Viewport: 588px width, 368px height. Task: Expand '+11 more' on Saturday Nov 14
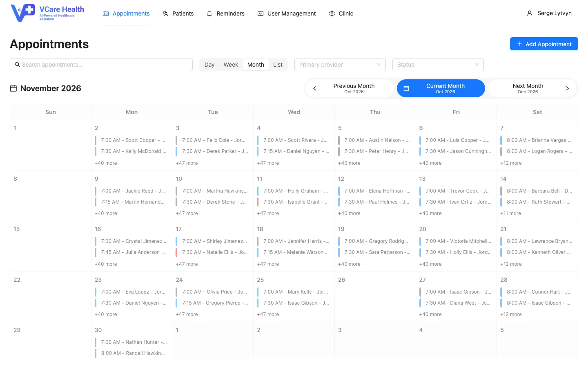(510, 213)
